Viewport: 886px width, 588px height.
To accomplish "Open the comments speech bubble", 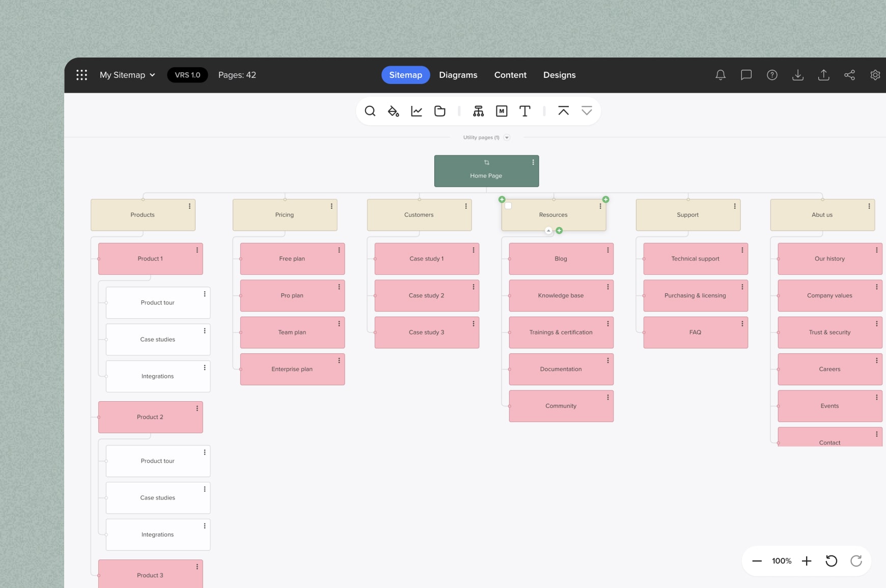I will 746,75.
